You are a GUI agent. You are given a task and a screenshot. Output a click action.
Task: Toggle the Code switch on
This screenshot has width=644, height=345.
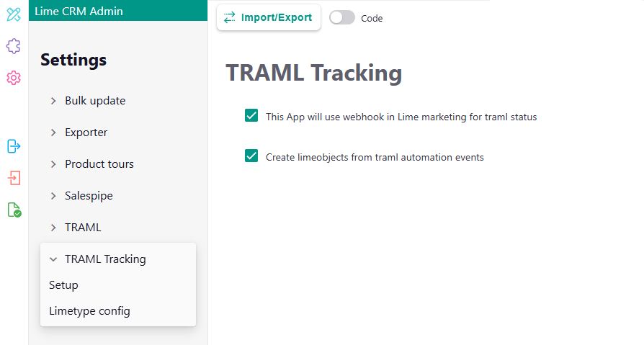click(x=341, y=18)
